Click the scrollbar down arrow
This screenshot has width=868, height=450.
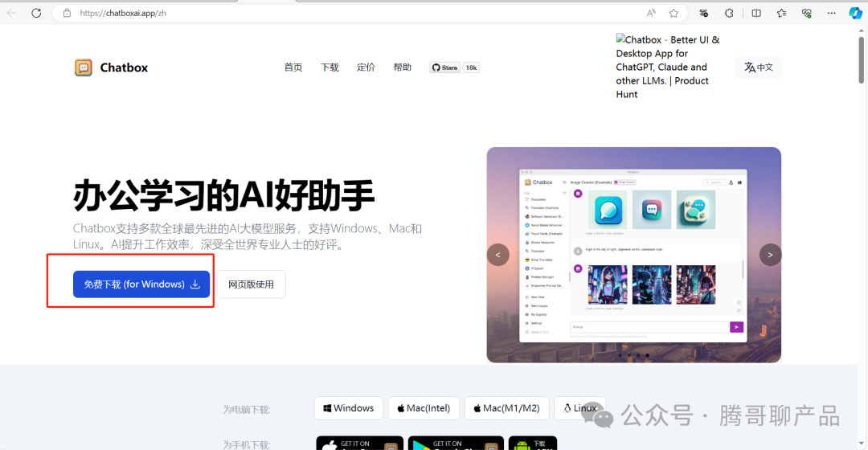pos(862,444)
